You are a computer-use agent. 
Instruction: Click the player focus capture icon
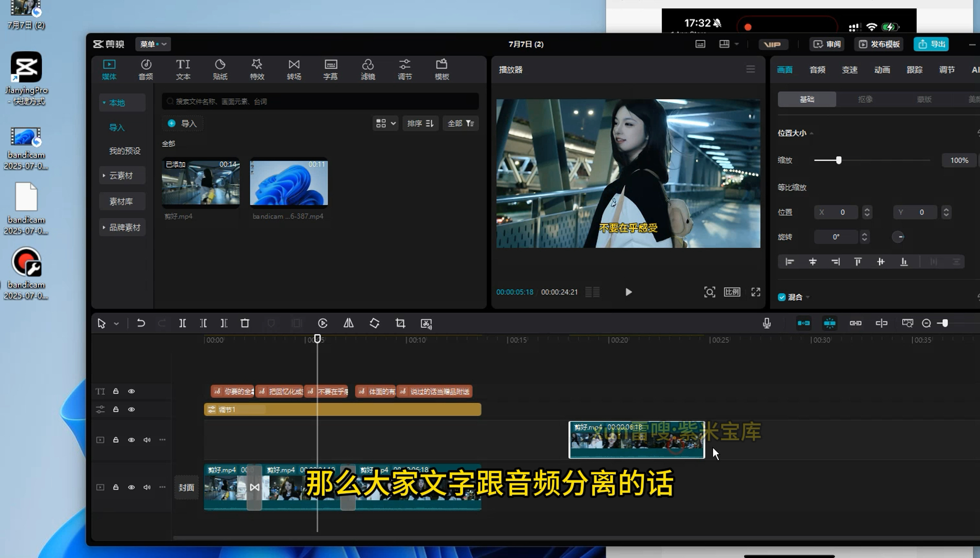coord(709,292)
